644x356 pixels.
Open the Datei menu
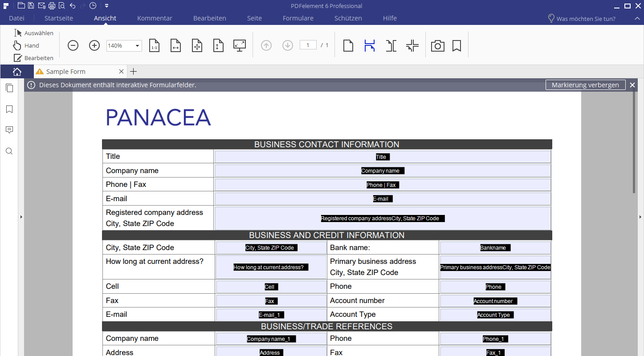16,18
